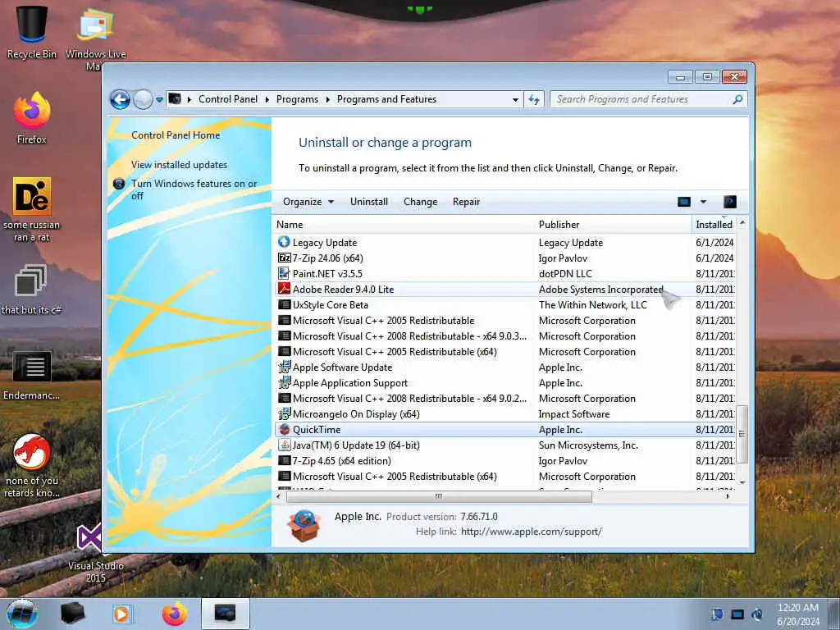Click the Java(TM) 6 Update 19 icon
The image size is (840, 630).
(284, 445)
